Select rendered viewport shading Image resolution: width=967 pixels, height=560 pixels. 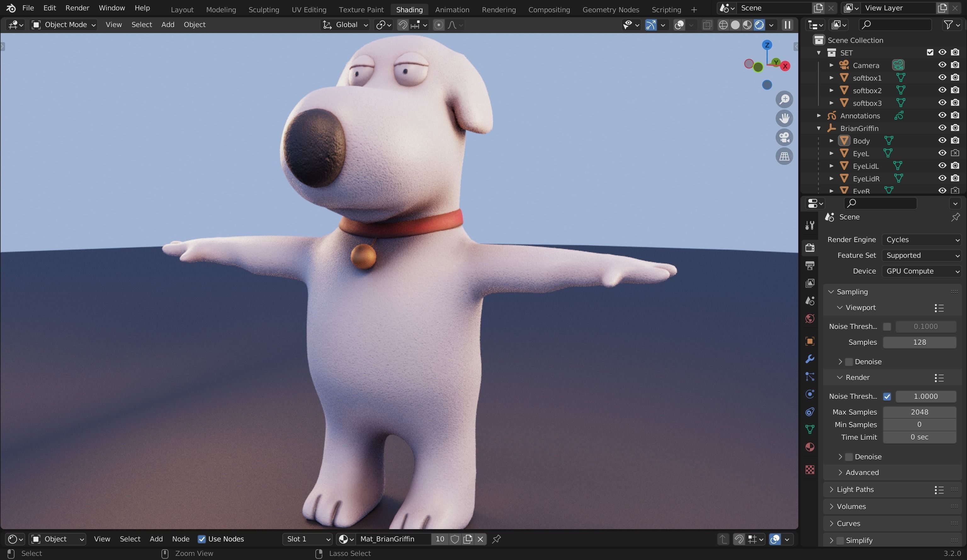[x=759, y=25]
